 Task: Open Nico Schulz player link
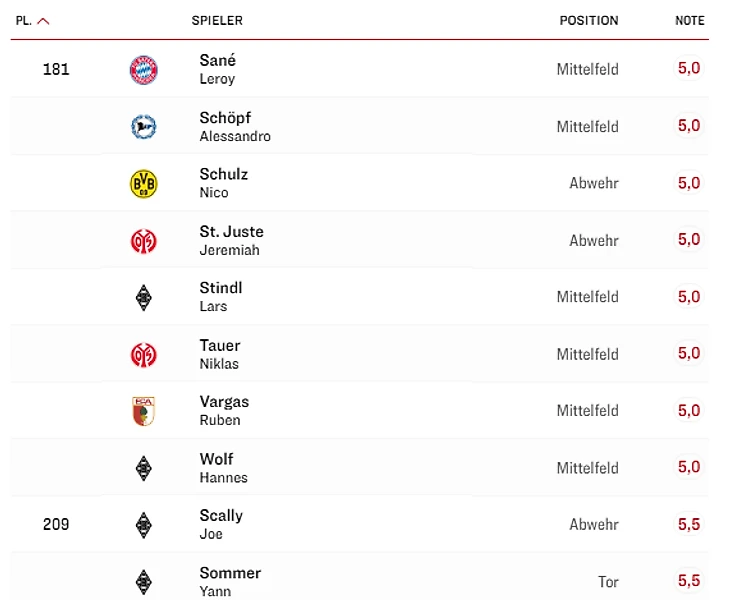pos(223,183)
